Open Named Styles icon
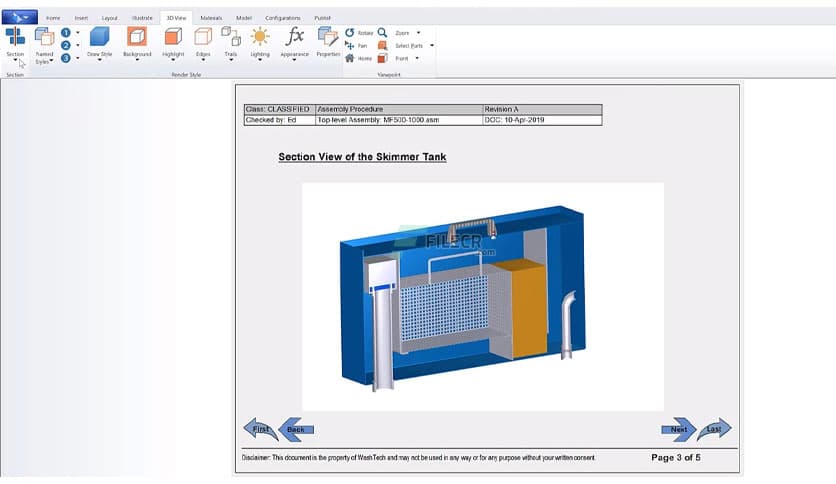Image resolution: width=836 pixels, height=484 pixels. (44, 37)
